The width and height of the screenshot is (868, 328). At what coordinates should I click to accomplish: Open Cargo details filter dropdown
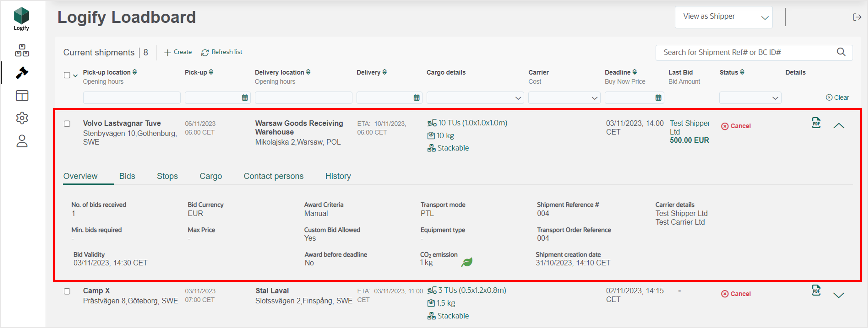coord(475,98)
